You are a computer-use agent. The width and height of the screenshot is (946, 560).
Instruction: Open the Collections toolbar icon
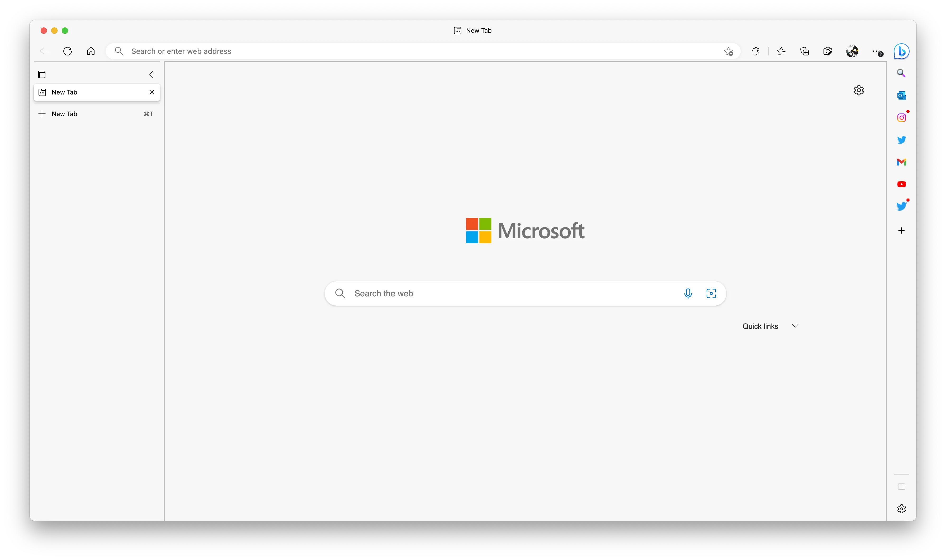[x=804, y=51]
